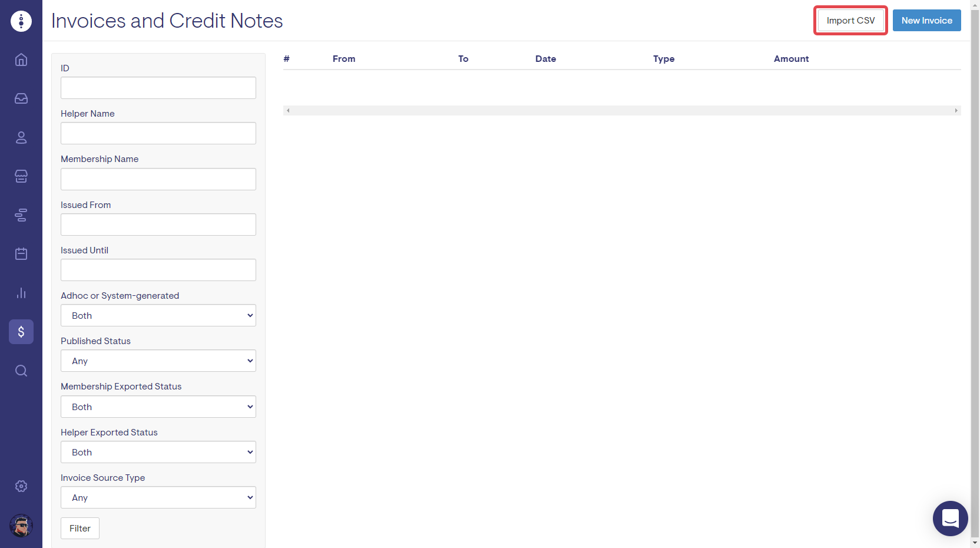Open the search magnifier sidebar icon
980x548 pixels.
21,371
